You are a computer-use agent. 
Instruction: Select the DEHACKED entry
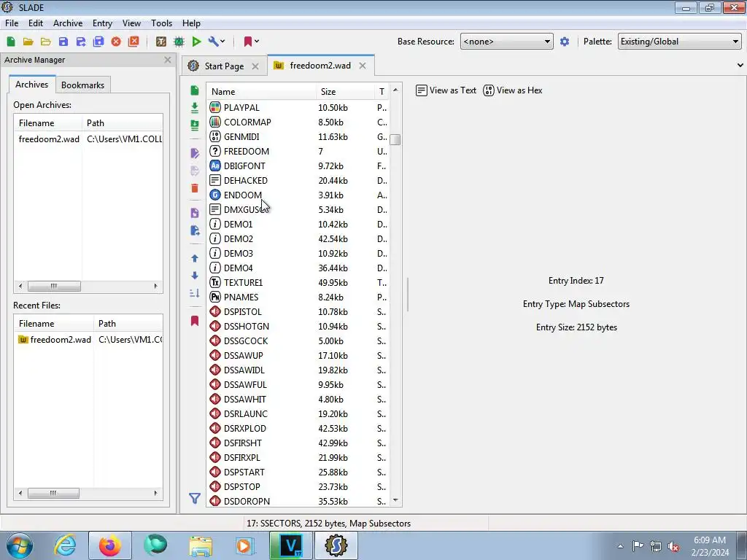298,181
